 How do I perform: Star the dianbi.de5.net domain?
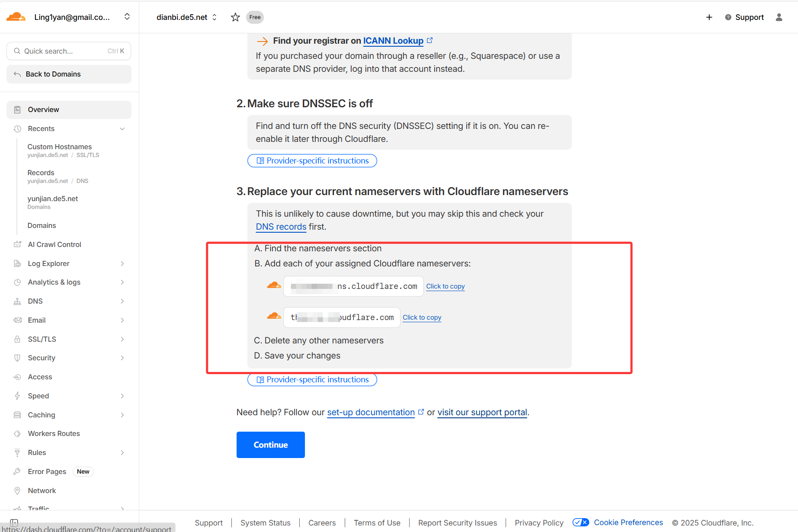coord(235,17)
